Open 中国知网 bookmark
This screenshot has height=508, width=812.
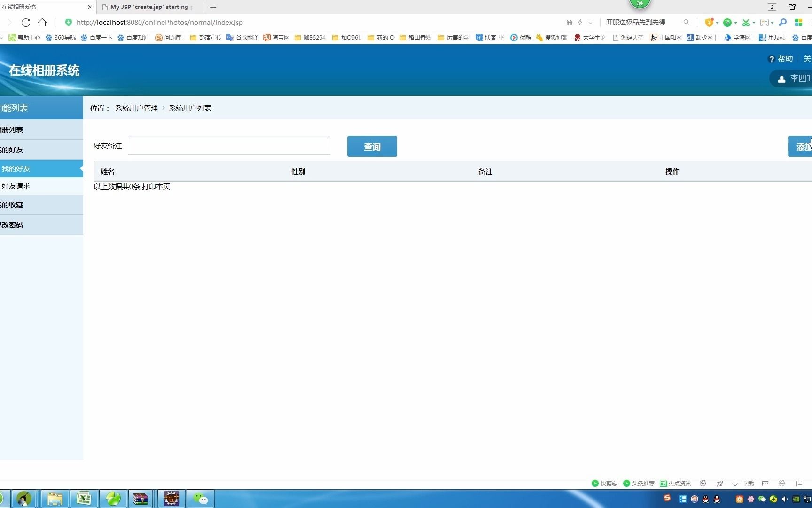(x=666, y=37)
